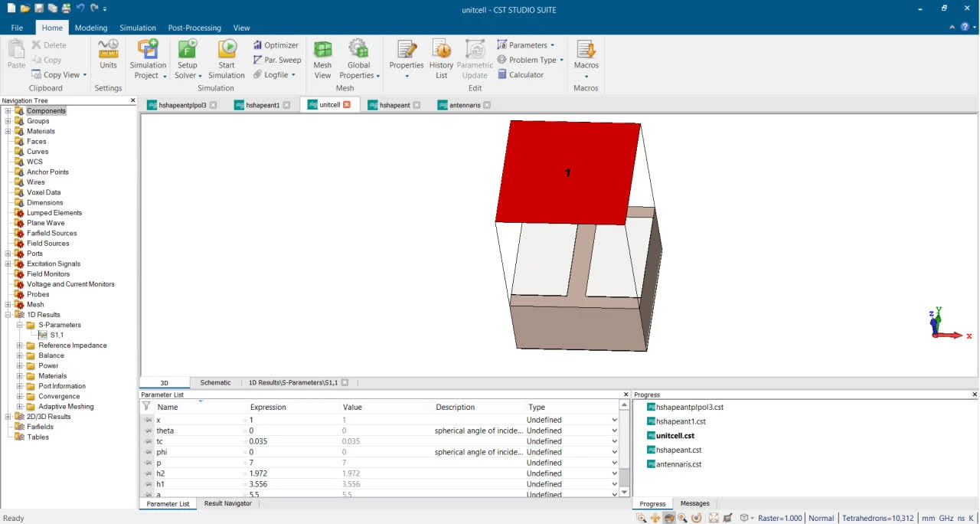Screen dimensions: 980x524
Task: Open Type dropdown for theta parameter
Action: (x=613, y=431)
